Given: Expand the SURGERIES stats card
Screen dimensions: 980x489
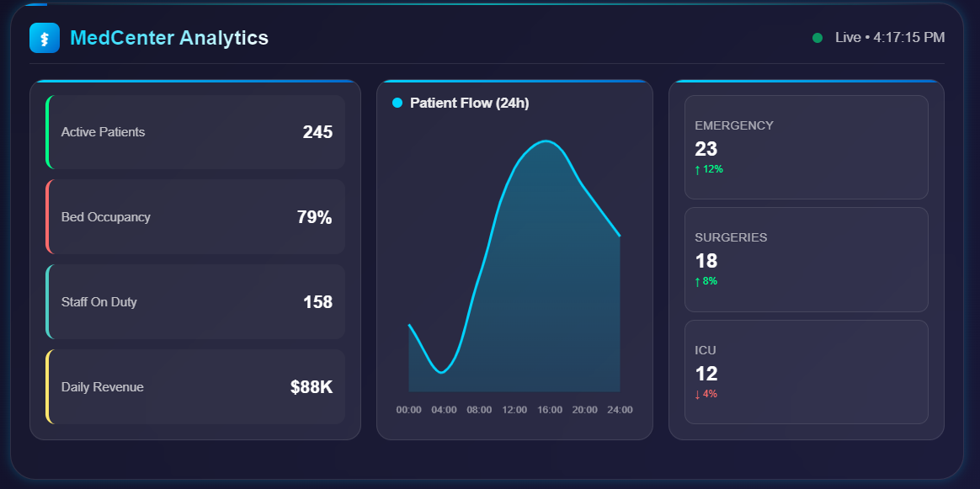Looking at the screenshot, I should click(x=806, y=259).
